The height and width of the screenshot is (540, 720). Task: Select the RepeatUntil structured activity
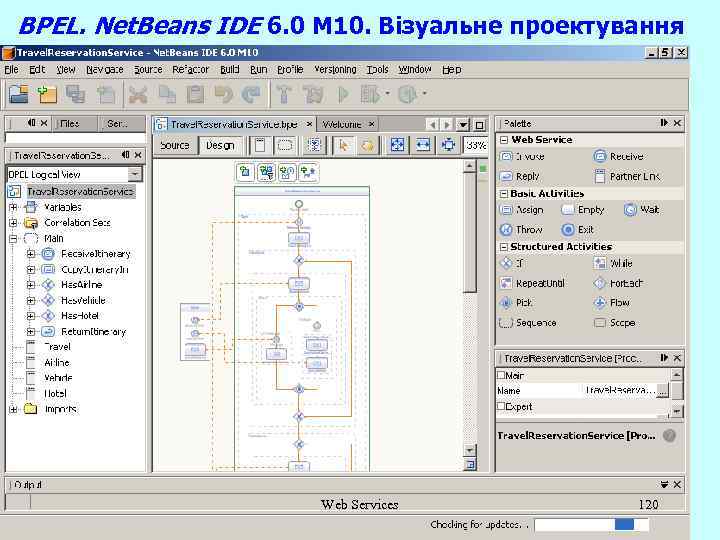[533, 283]
